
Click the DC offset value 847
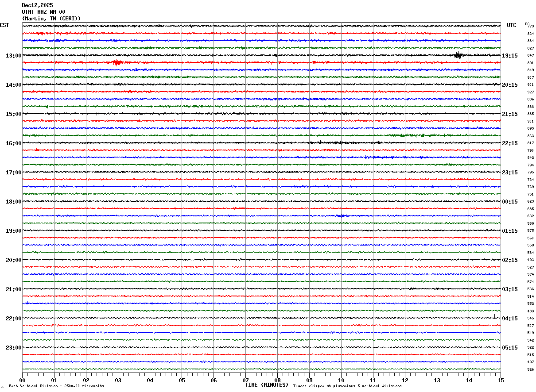pyautogui.click(x=530, y=56)
